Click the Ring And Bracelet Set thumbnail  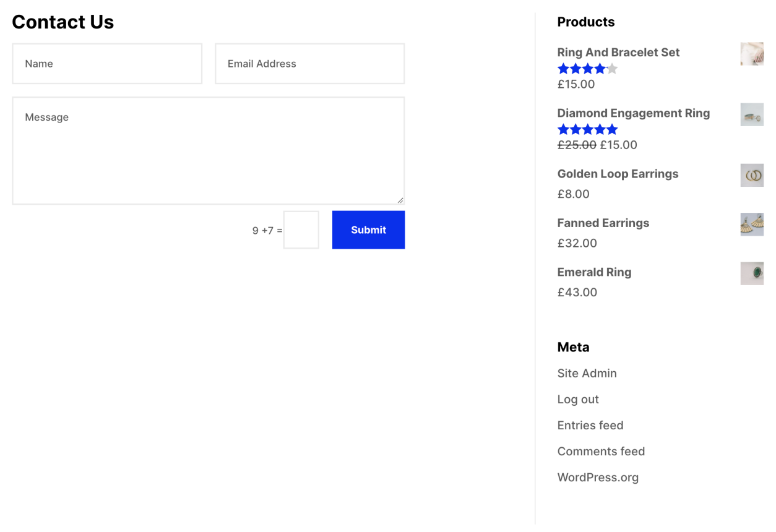point(751,54)
